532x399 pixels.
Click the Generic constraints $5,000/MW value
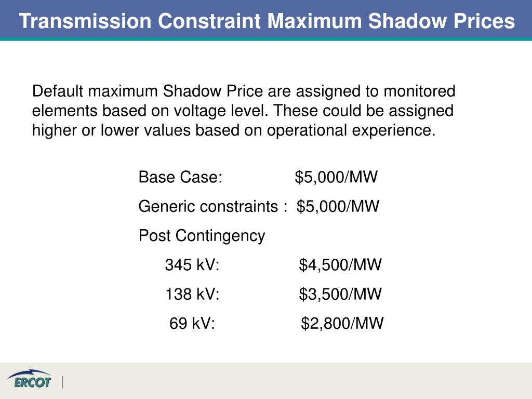[338, 206]
